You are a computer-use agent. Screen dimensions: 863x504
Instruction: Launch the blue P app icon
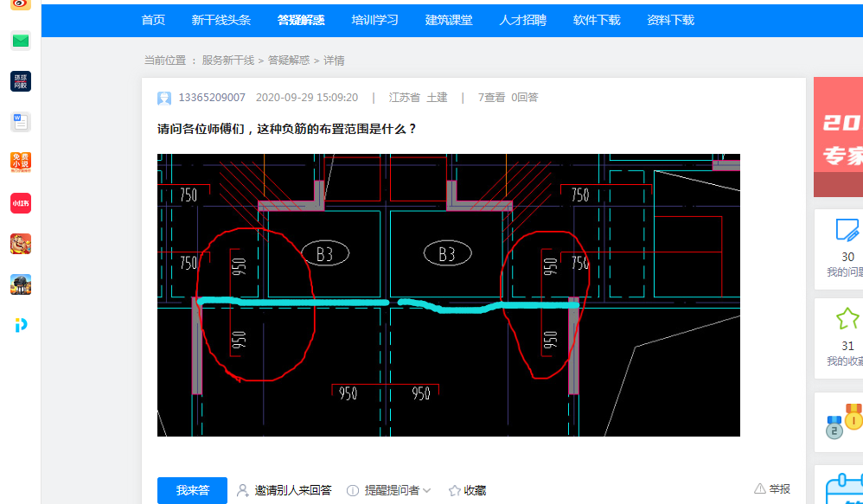point(20,326)
